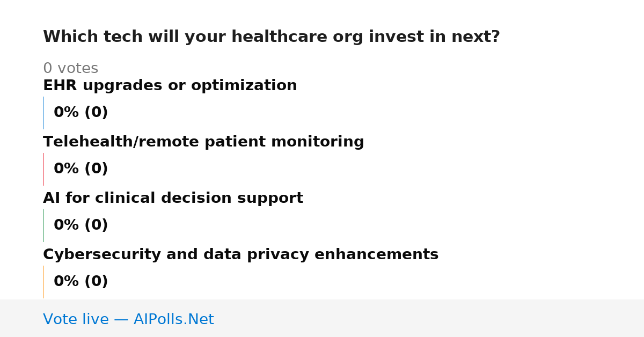Open the Vote live — AIPolls.Net link
644x337 pixels.
(128, 319)
